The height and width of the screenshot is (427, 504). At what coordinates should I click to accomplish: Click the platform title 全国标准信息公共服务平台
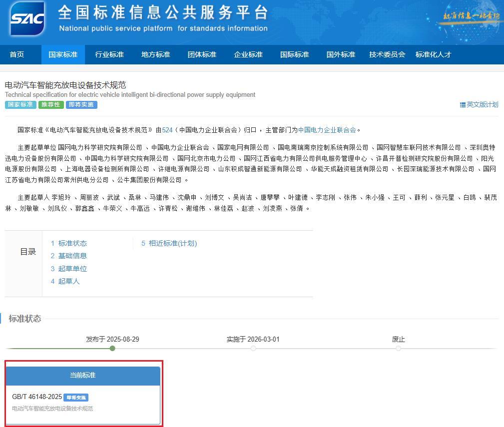coord(163,12)
